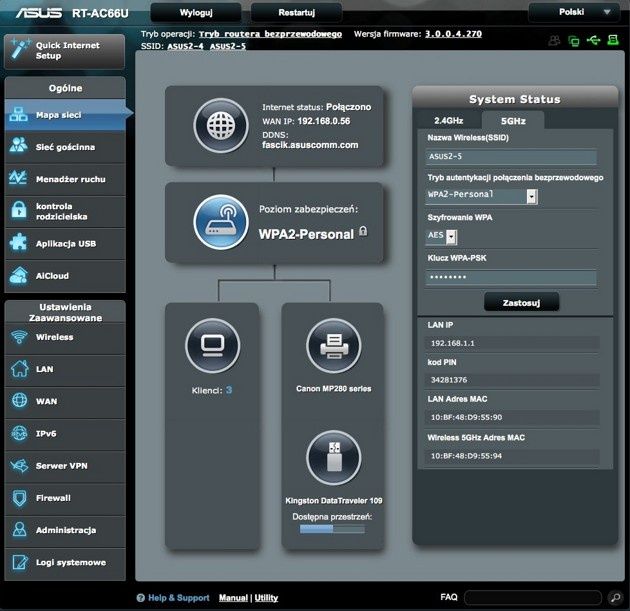Click the Kingston DataTraveler USB drive icon

(333, 458)
